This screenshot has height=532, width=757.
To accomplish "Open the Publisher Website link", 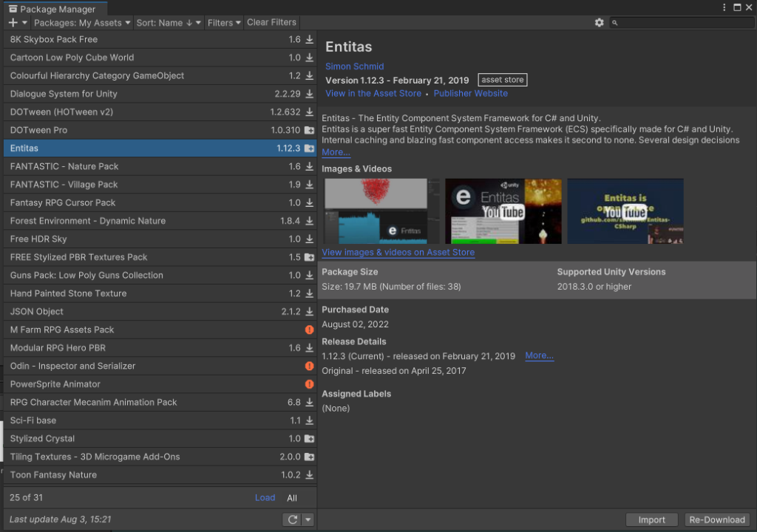I will tap(471, 94).
